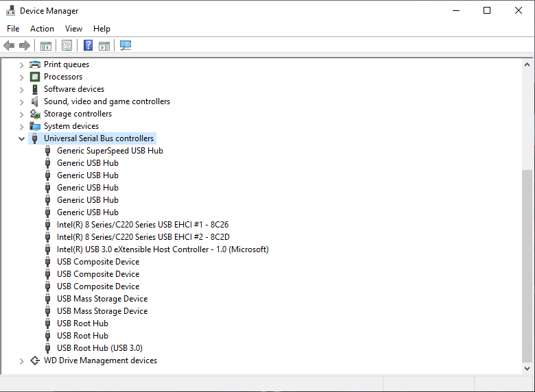Click the icon beside USB 3.0 eXtensible Host Controller

coord(48,249)
